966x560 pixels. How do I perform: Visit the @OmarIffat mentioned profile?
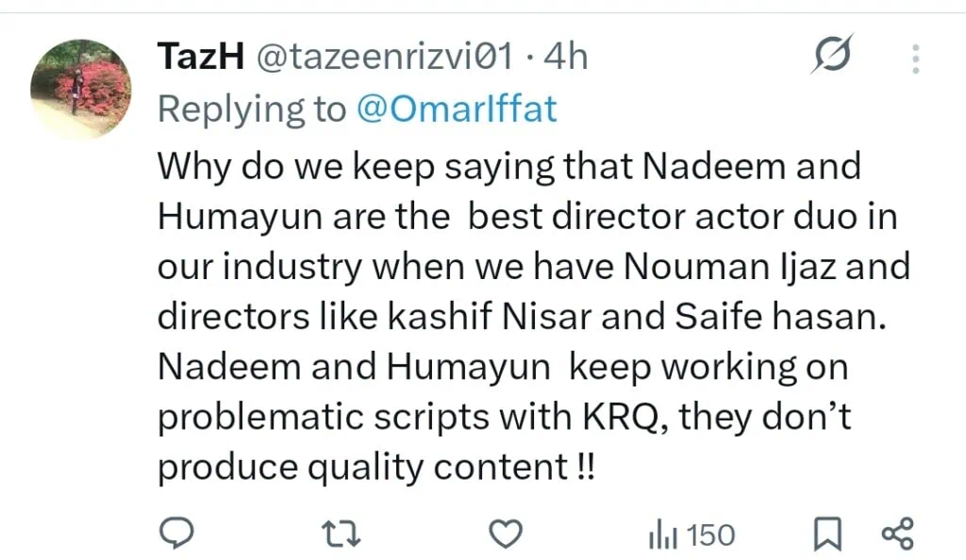tap(457, 109)
